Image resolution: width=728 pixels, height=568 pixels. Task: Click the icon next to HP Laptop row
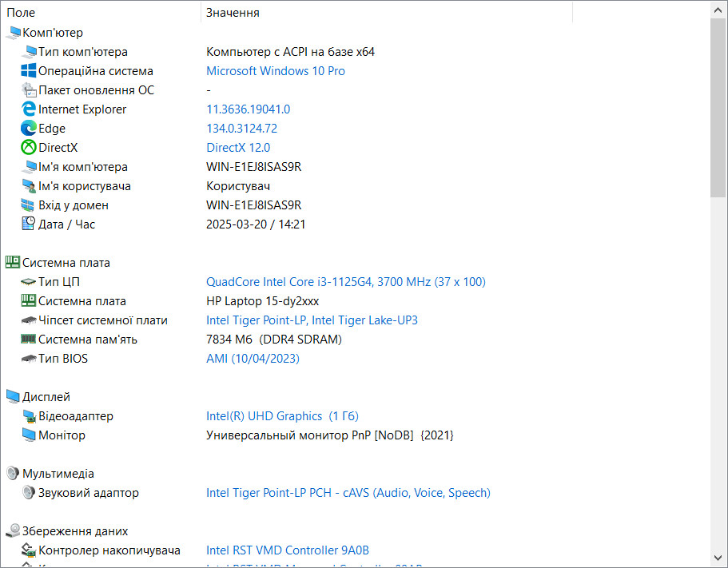coord(29,300)
